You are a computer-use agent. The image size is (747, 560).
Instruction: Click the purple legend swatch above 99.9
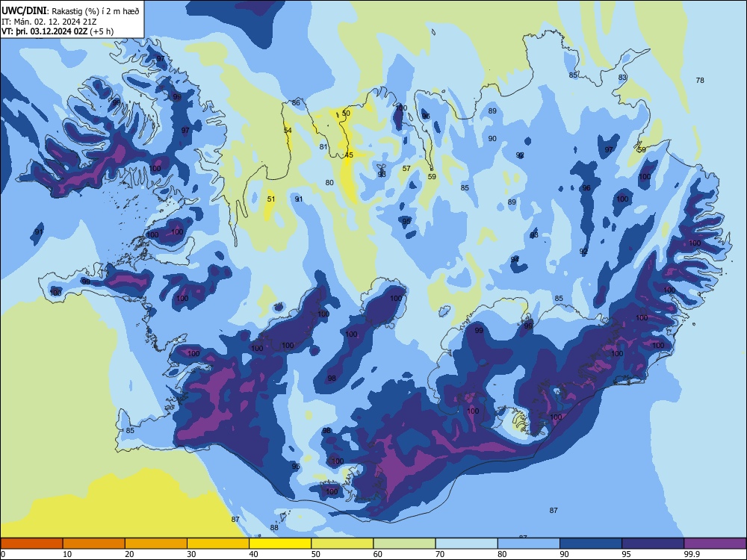tap(715, 544)
